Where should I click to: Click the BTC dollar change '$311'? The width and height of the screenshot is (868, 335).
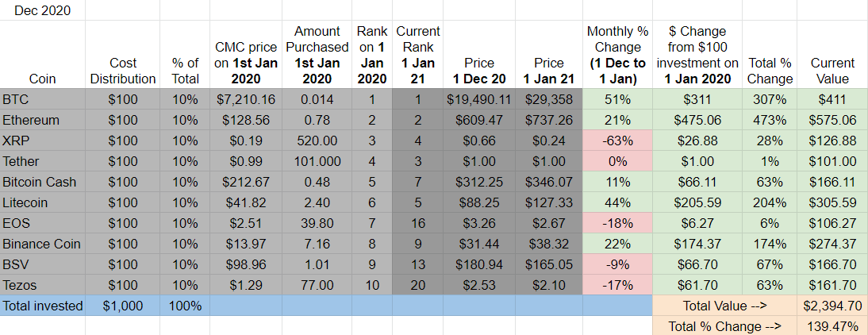pos(697,99)
